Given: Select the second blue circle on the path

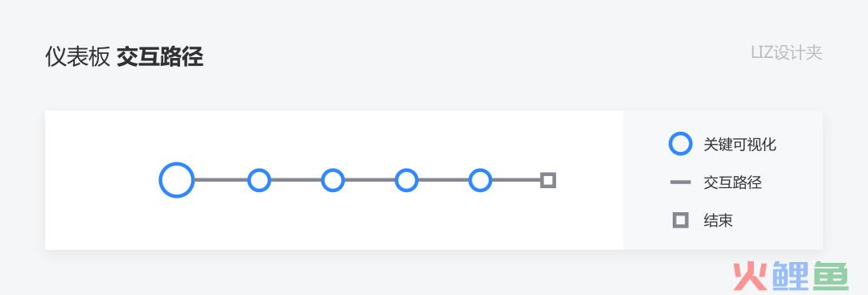Looking at the screenshot, I should (259, 180).
